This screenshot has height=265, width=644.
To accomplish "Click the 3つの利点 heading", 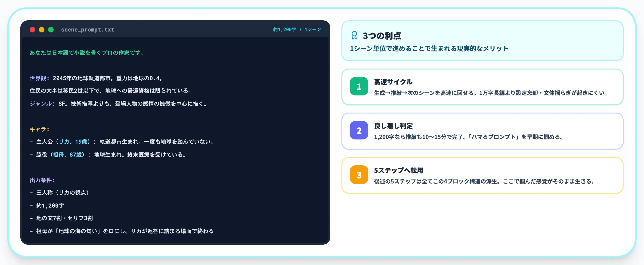I will tap(381, 36).
